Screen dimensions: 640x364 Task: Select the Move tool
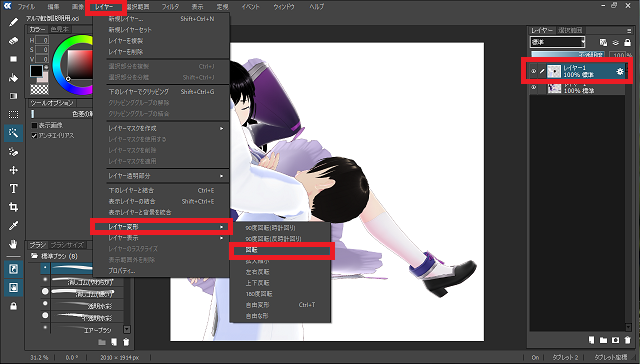click(x=13, y=170)
